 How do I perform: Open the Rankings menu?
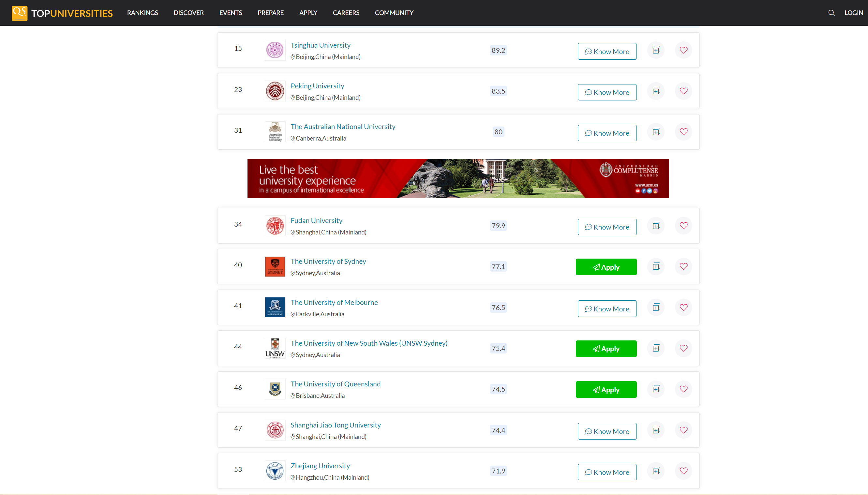coord(142,13)
